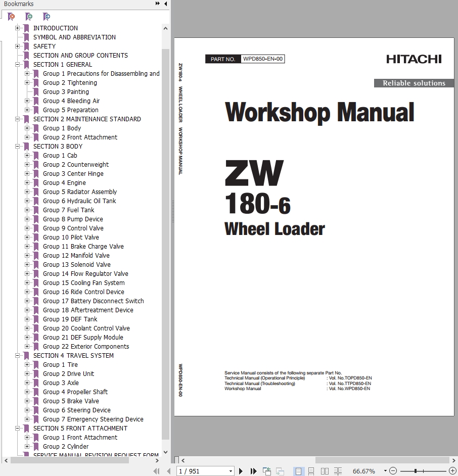Click bookmark icon beside Group 7 Fuel Tank
This screenshot has height=476, width=458.
tap(36, 210)
